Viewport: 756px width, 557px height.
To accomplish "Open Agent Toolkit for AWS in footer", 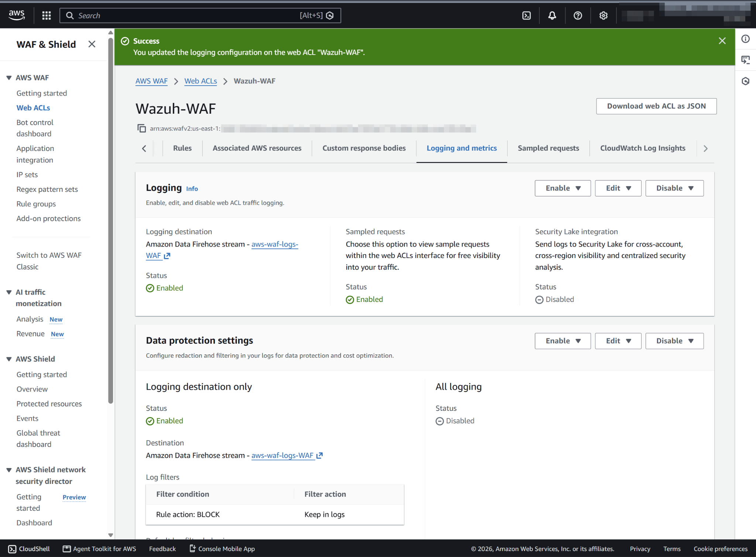I will [x=99, y=549].
